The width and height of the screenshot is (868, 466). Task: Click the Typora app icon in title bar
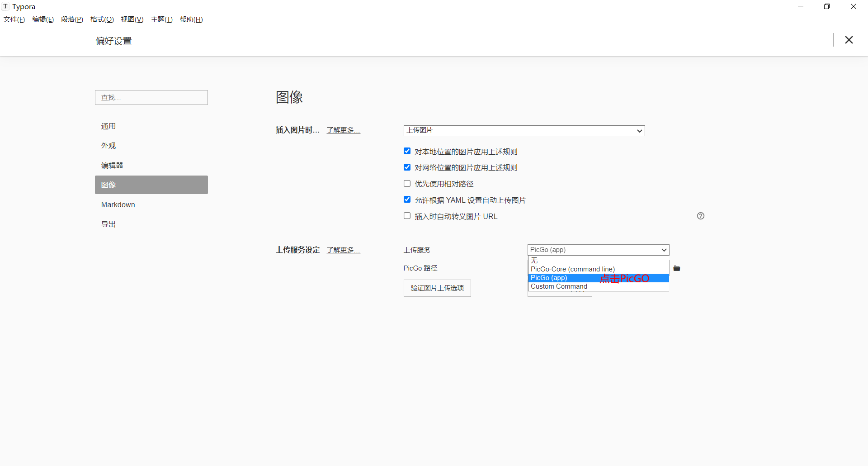(5, 6)
